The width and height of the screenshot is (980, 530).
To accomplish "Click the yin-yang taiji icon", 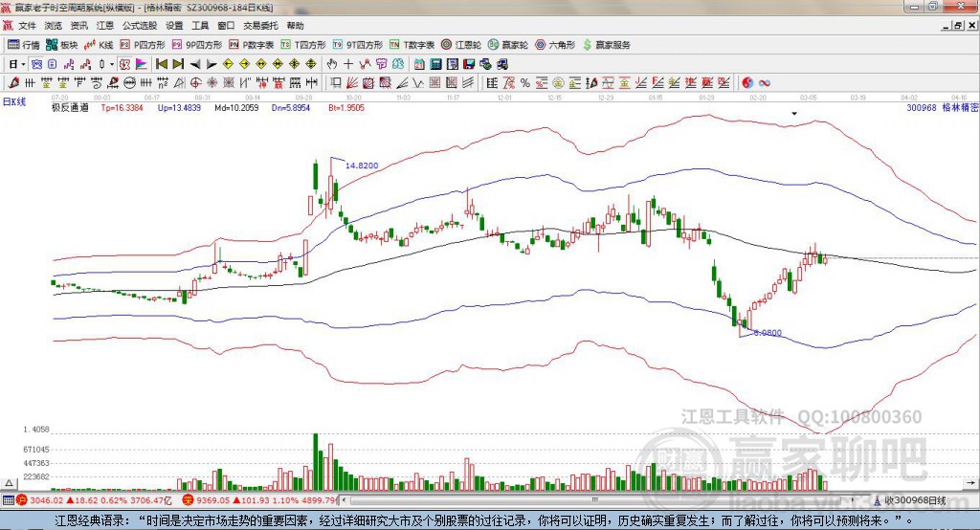I will tap(747, 82).
